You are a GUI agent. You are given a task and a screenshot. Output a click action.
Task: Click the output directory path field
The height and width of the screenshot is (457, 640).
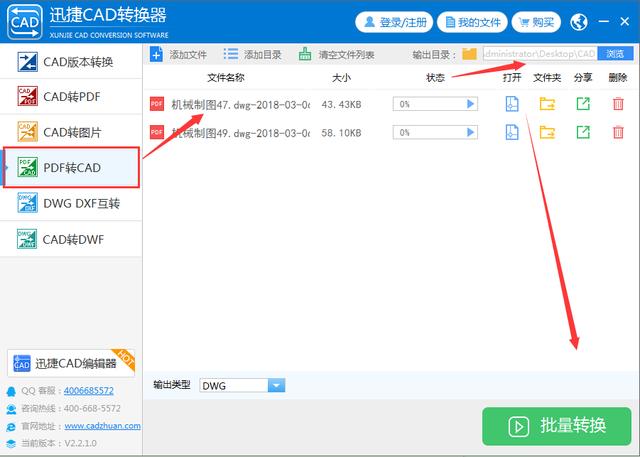tap(540, 54)
